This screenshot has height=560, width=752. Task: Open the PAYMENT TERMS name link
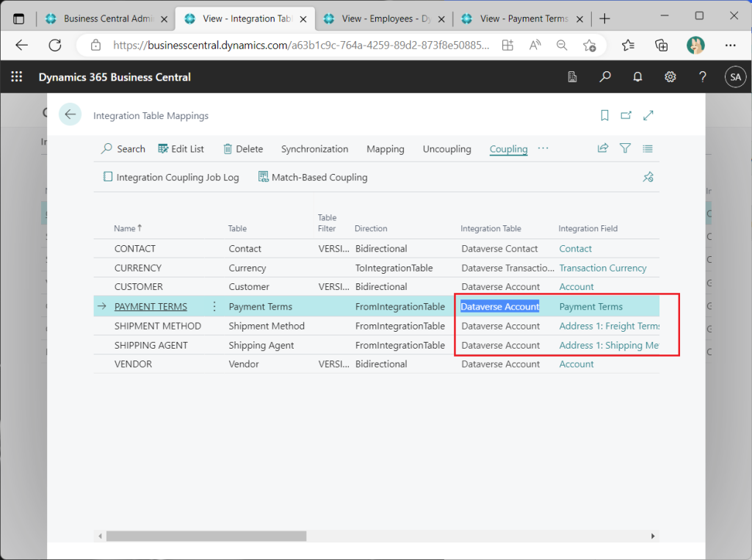[151, 306]
